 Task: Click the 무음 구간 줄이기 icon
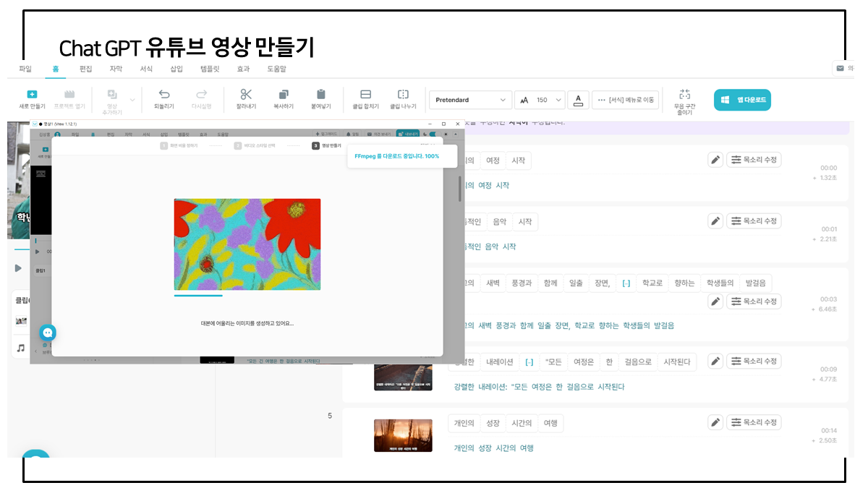coord(684,94)
